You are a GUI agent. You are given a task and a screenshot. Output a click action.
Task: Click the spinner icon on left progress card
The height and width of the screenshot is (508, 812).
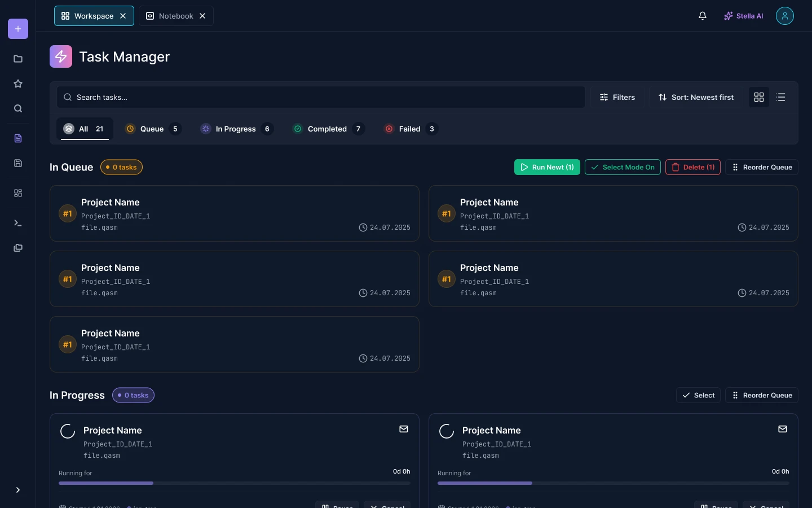pyautogui.click(x=68, y=431)
